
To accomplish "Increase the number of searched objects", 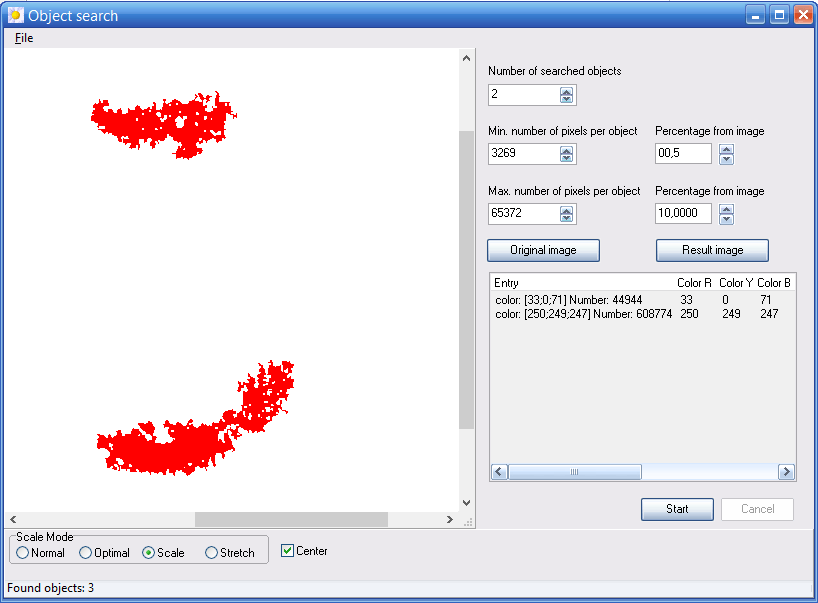I will (x=566, y=91).
